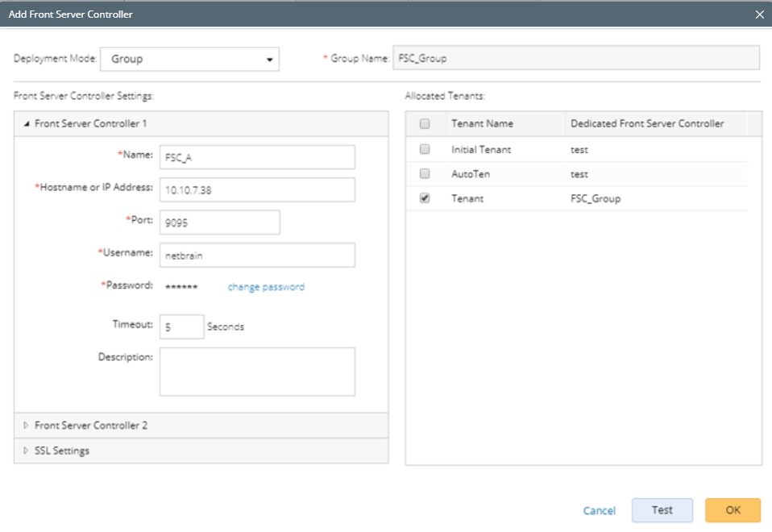The image size is (772, 532).
Task: Close the Add Front Server Controller dialog
Action: [x=758, y=15]
